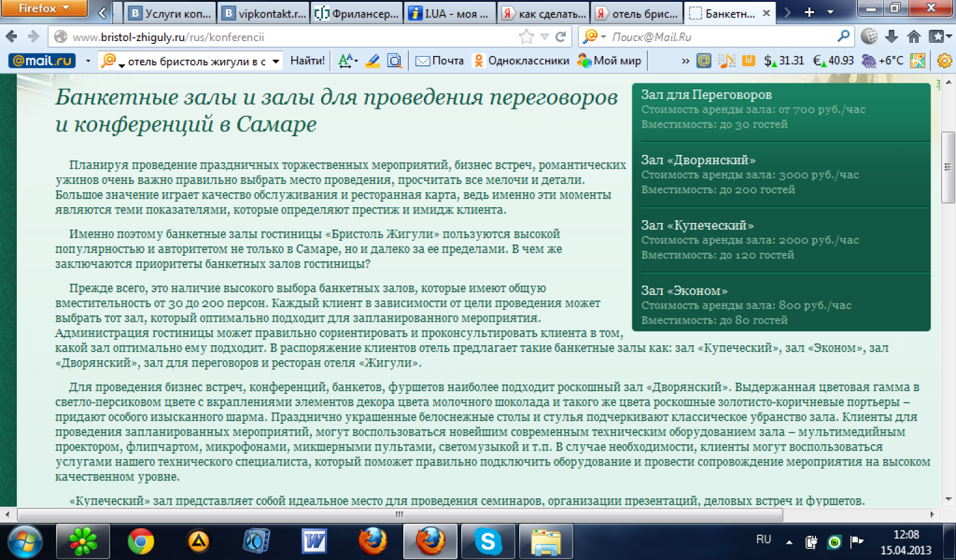Image resolution: width=956 pixels, height=560 pixels.
Task: Open Mail.ru toolbar settings gear
Action: coord(944,60)
